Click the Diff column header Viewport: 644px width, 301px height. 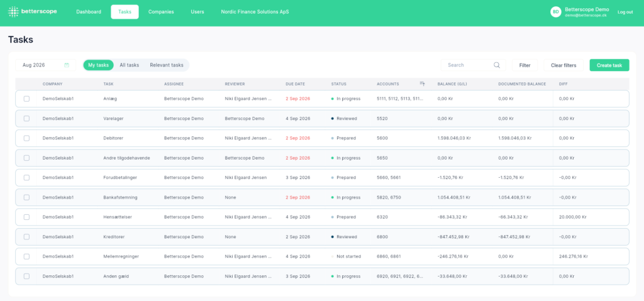[x=563, y=84]
